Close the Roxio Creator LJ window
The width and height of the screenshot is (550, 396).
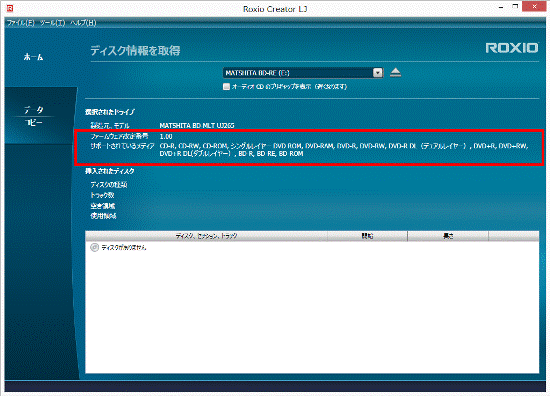click(x=534, y=7)
